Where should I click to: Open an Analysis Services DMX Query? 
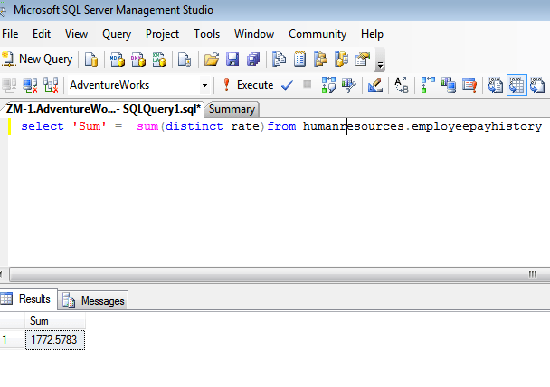138,59
